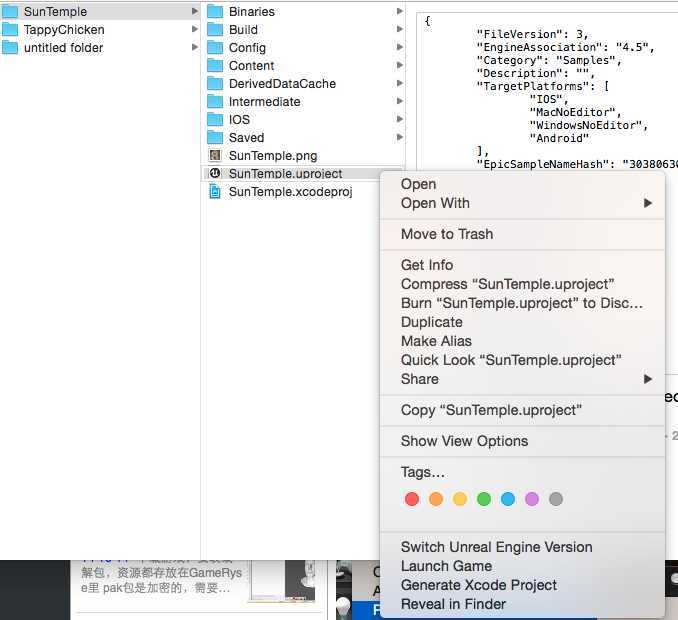Select the SunTemple.uproject file name

(x=285, y=174)
